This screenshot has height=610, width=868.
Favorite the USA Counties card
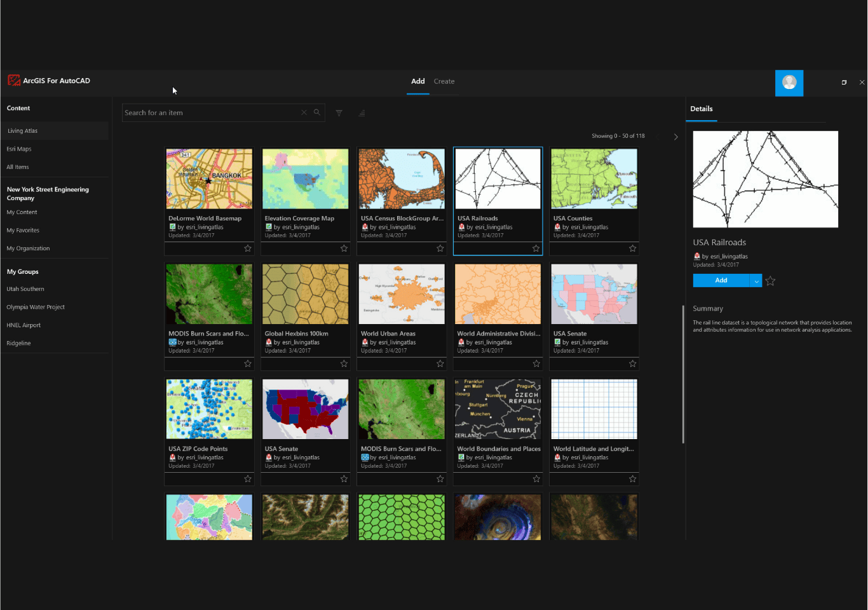click(632, 248)
